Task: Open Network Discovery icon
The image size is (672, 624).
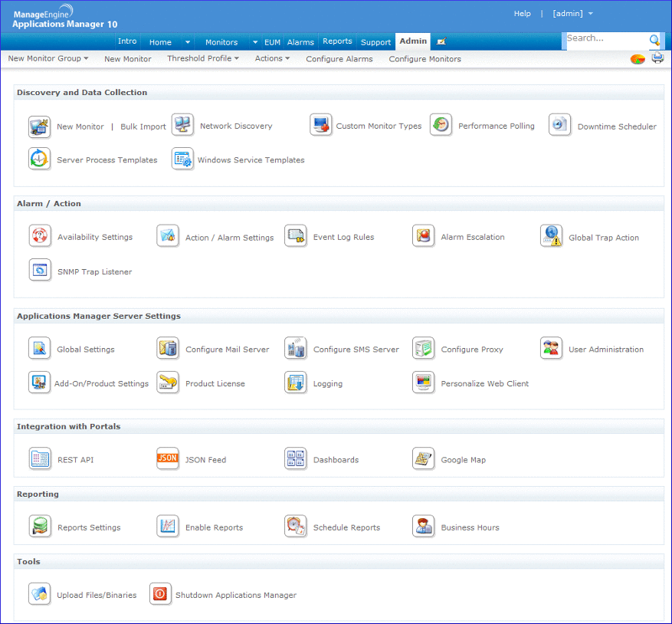Action: coord(182,125)
